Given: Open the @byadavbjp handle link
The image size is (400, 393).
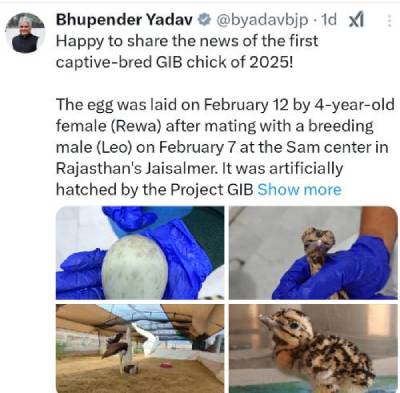Looking at the screenshot, I should coord(262,21).
